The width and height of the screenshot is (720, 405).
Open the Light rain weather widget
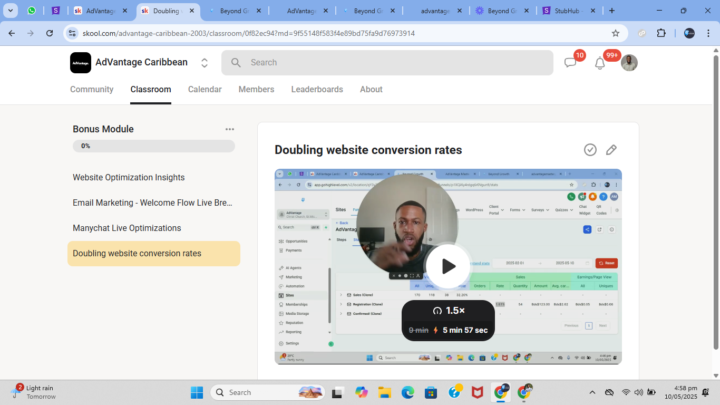click(34, 392)
